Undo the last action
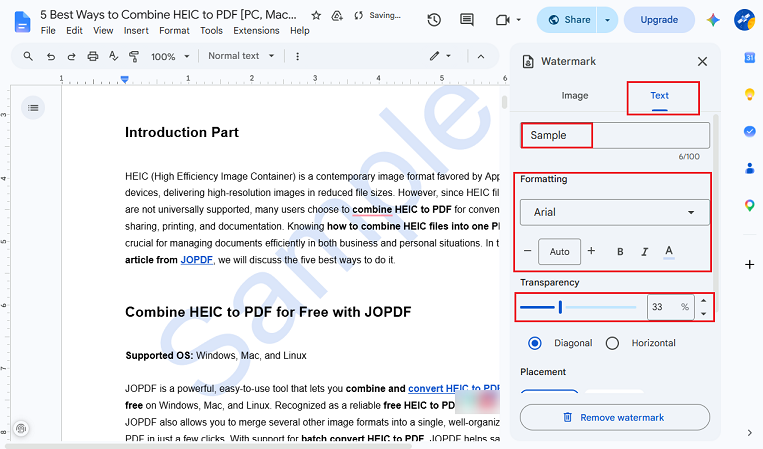The height and width of the screenshot is (449, 763). [51, 56]
